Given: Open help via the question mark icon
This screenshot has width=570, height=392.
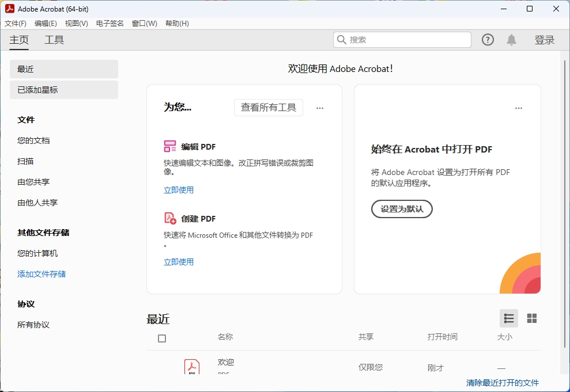Looking at the screenshot, I should [488, 40].
